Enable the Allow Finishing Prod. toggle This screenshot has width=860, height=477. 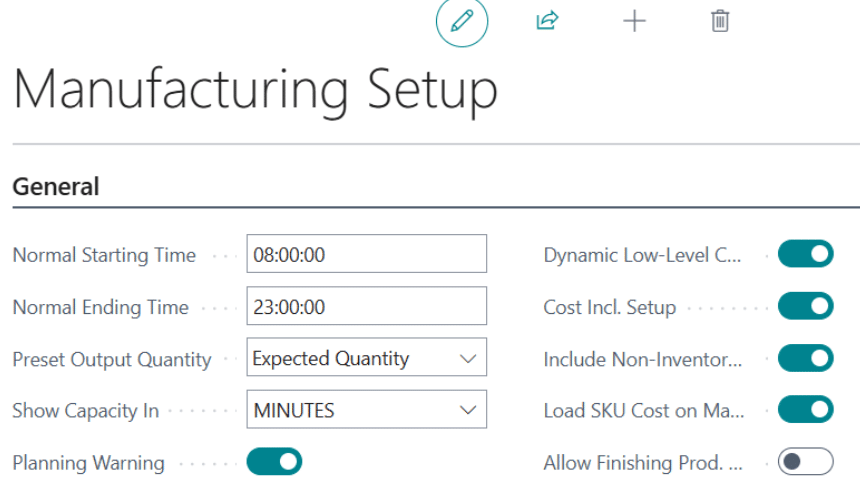[x=805, y=462]
